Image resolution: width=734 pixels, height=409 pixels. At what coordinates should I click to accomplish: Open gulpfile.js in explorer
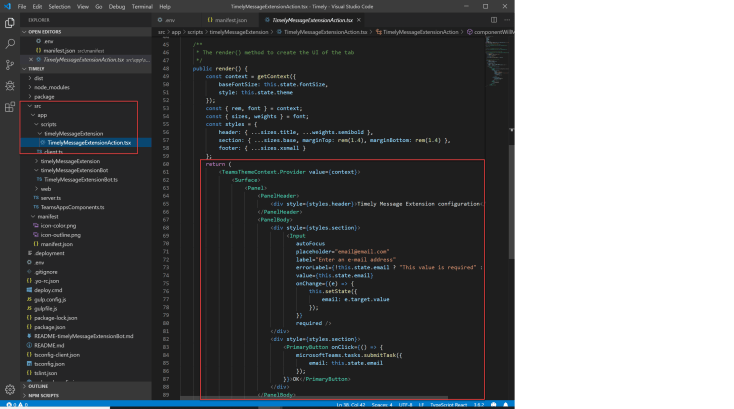(x=45, y=309)
